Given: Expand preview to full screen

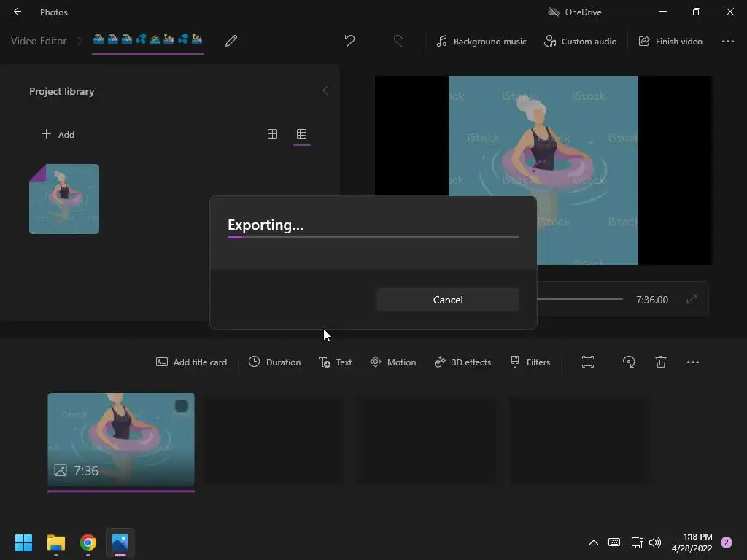Looking at the screenshot, I should (x=692, y=299).
